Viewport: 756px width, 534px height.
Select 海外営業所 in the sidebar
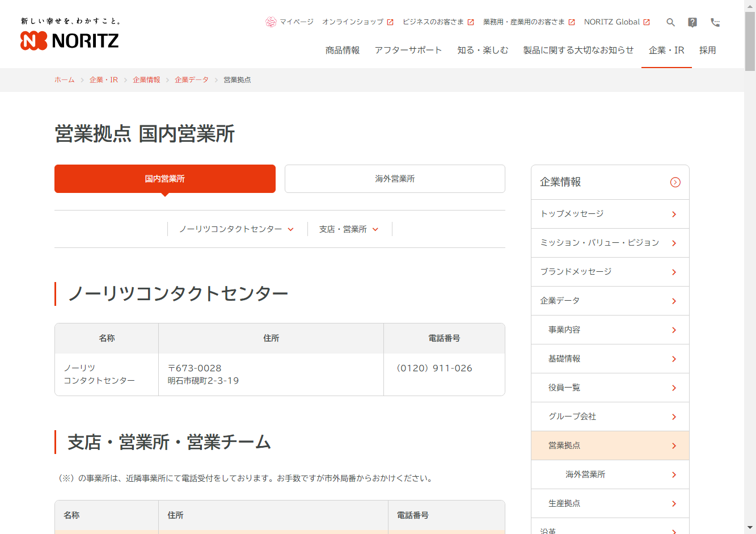pos(610,474)
